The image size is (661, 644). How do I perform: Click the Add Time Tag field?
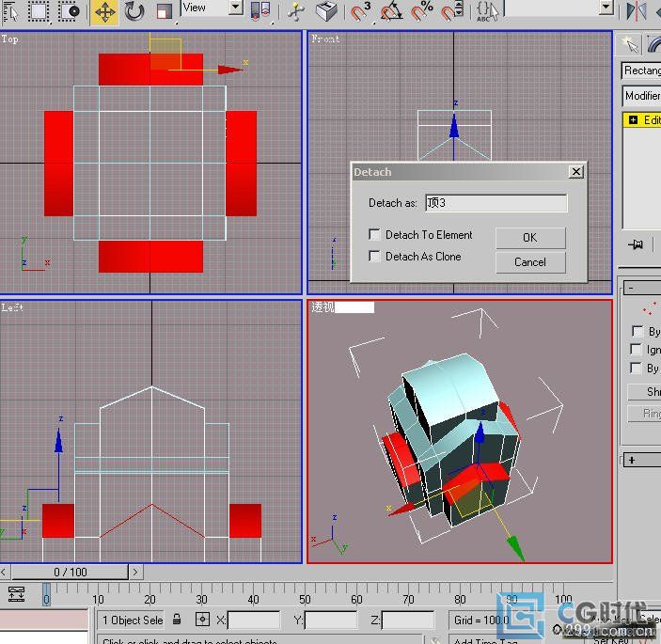485,640
